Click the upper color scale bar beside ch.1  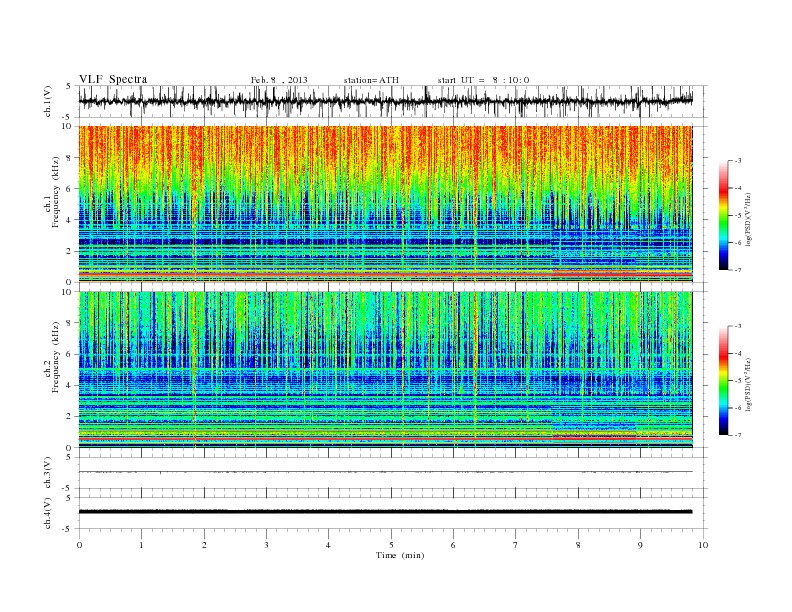[723, 215]
